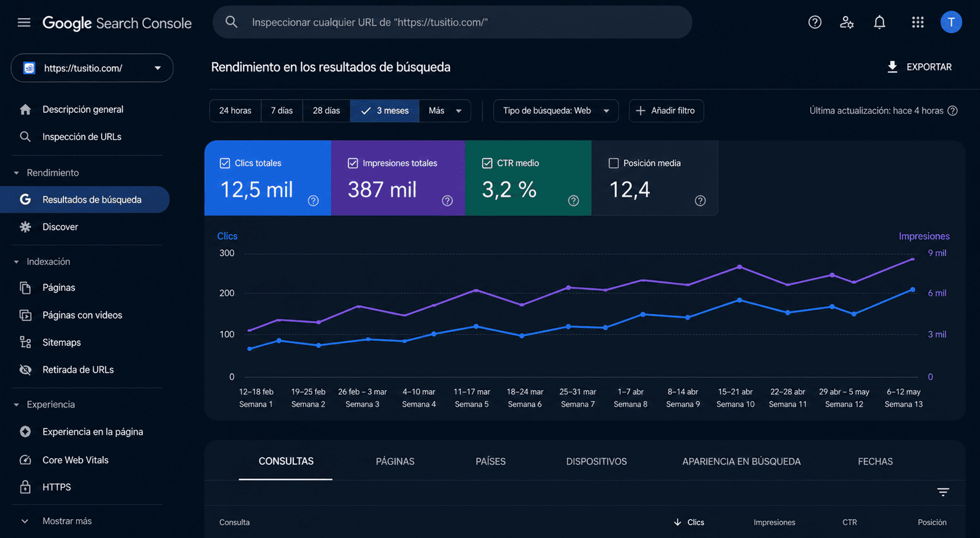Sort table by Clics column
This screenshot has height=538, width=980.
pyautogui.click(x=689, y=522)
